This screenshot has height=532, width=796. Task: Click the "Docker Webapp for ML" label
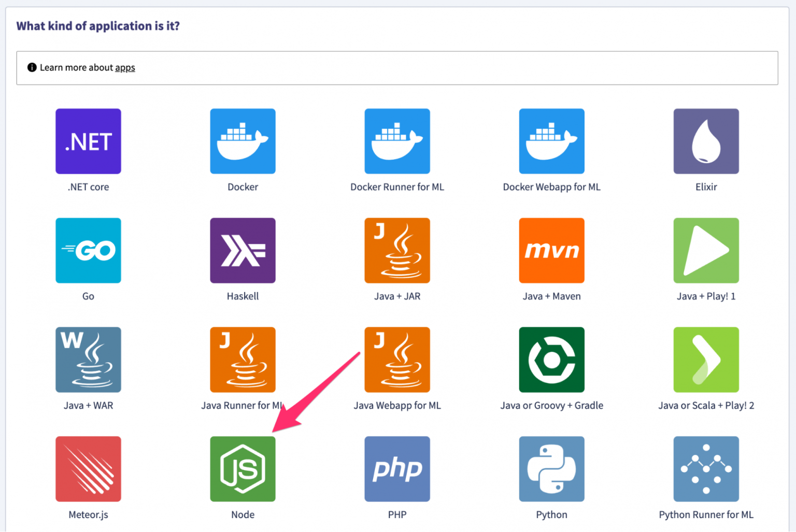click(551, 187)
